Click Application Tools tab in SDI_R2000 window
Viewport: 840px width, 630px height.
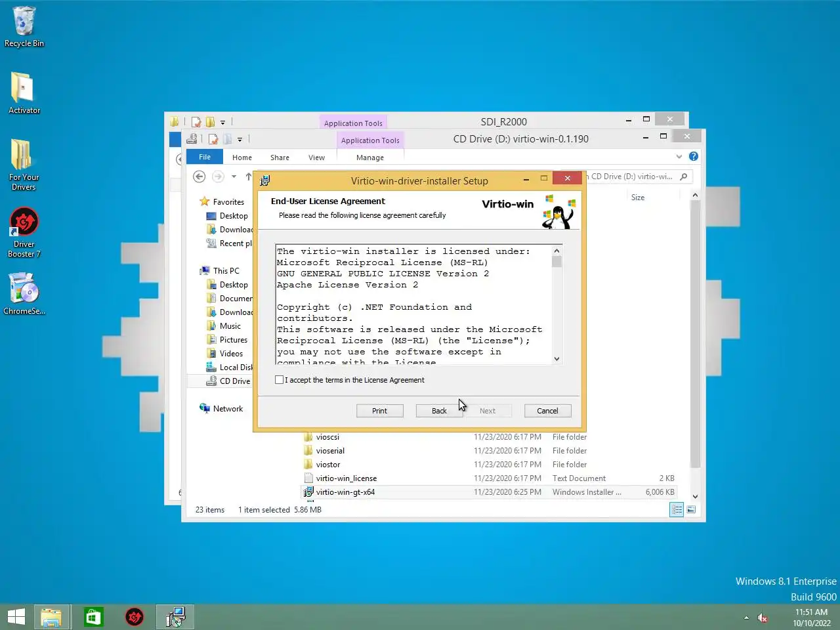(353, 123)
